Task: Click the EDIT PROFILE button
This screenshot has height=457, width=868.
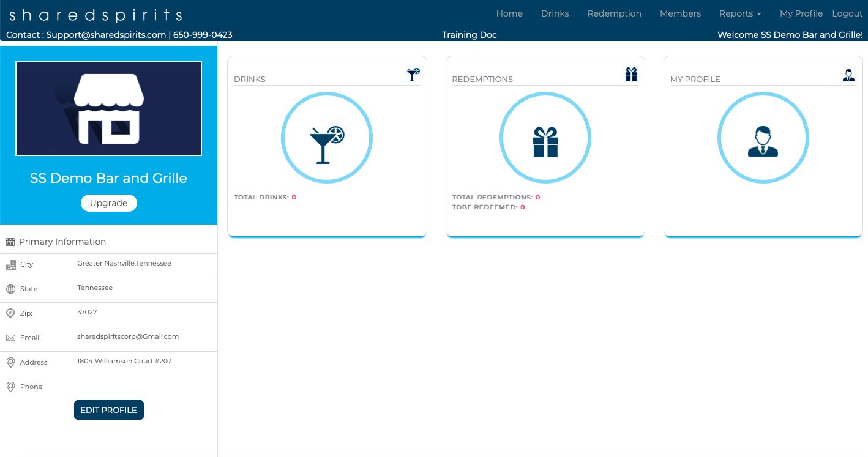Action: click(109, 410)
